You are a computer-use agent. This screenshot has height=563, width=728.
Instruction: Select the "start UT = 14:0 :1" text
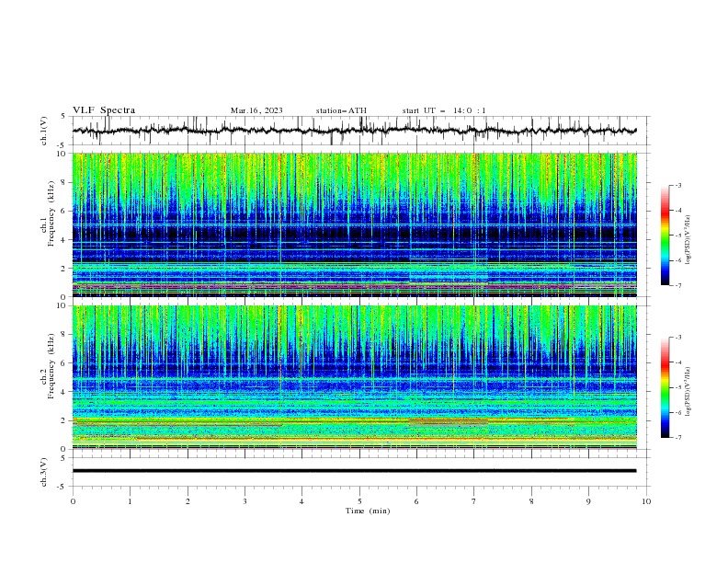pos(444,110)
